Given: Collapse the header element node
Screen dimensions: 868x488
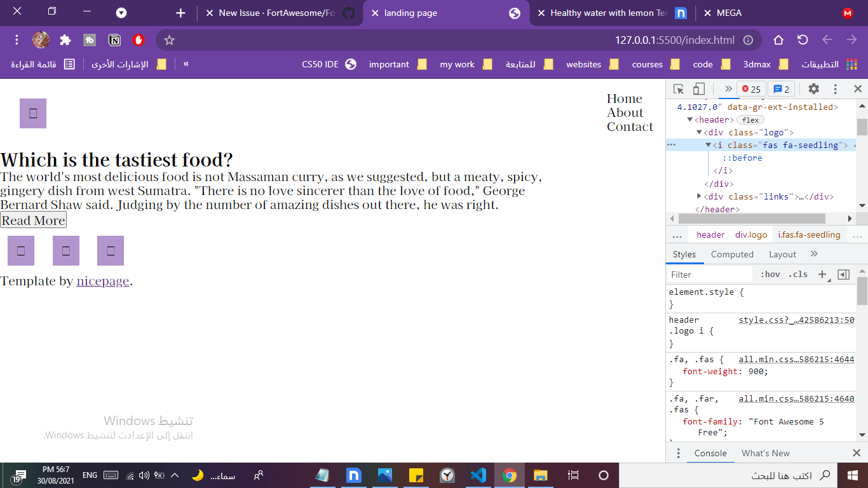Looking at the screenshot, I should [690, 120].
